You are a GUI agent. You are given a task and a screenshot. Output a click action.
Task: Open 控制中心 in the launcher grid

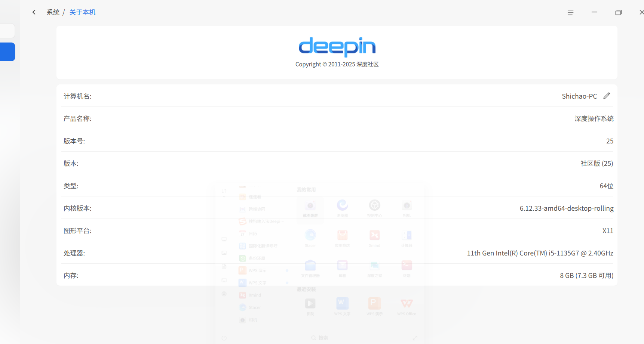(374, 208)
